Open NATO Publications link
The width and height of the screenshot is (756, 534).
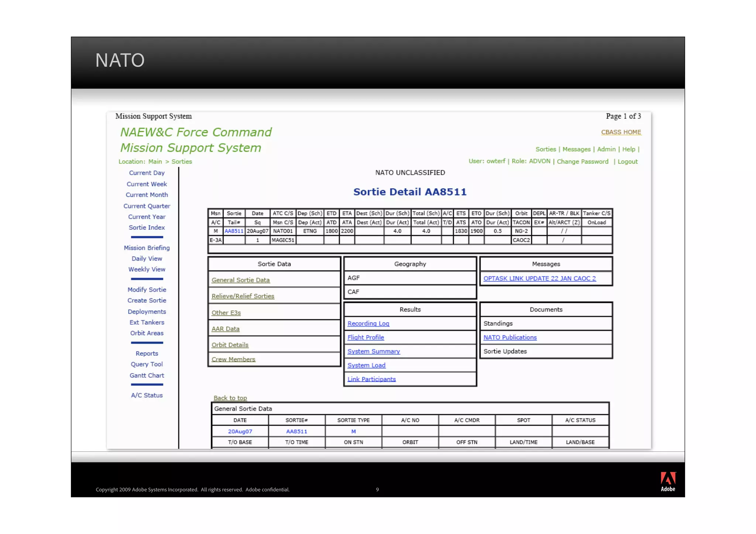510,337
